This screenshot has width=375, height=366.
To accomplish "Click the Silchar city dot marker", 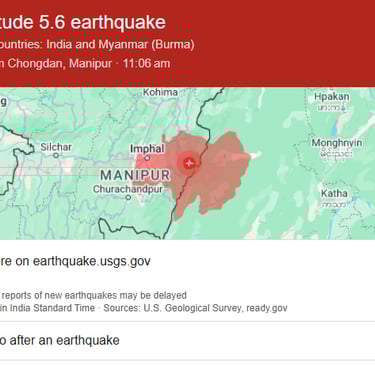I will tap(56, 155).
